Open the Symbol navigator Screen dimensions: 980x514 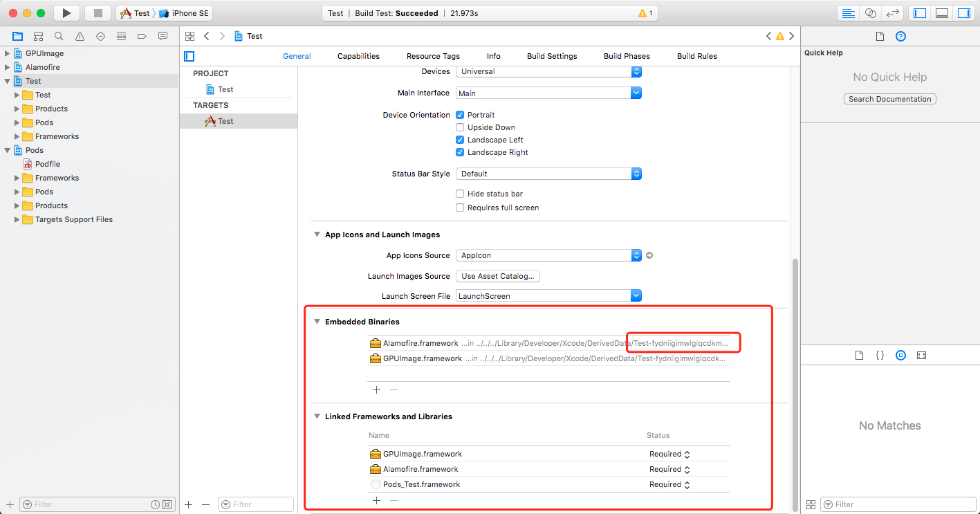[x=39, y=36]
